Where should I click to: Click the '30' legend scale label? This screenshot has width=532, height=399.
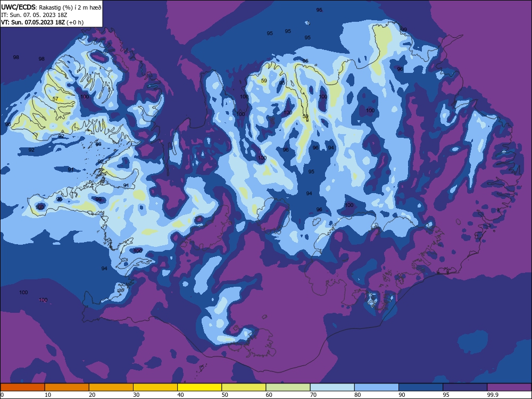click(136, 395)
